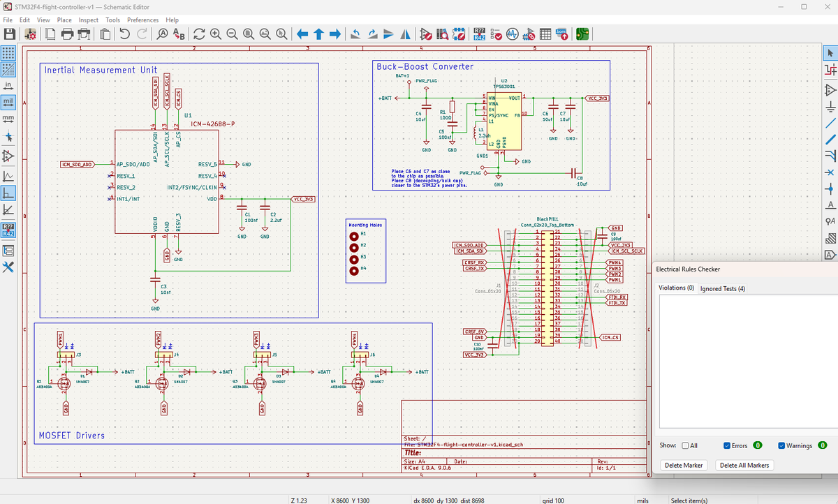Screen dimensions: 838x504
Task: Click the Delete Marker button
Action: pos(684,465)
